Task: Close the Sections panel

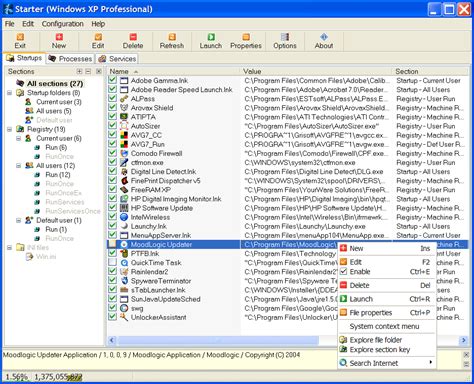Action: pos(99,71)
